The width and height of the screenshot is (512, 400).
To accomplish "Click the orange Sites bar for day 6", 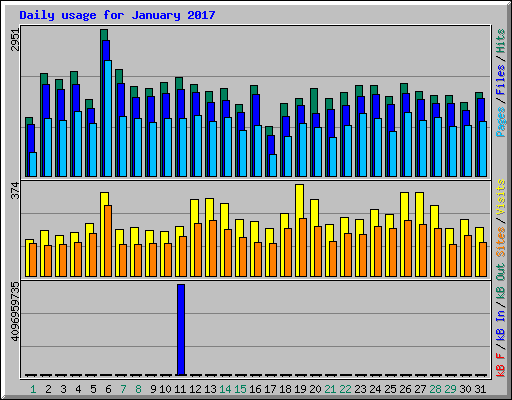I will pyautogui.click(x=108, y=241).
